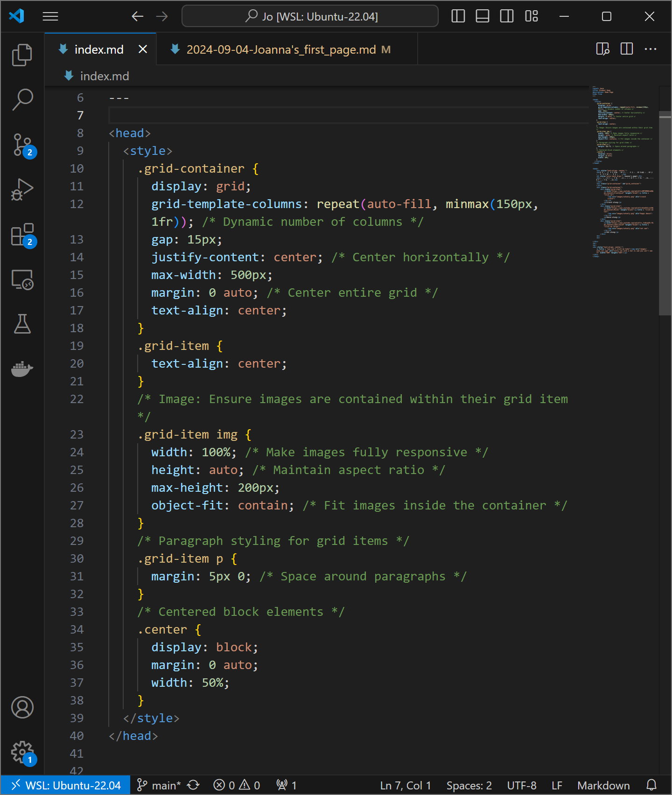
Task: Click the <head> opening tag on line 8
Action: click(130, 133)
